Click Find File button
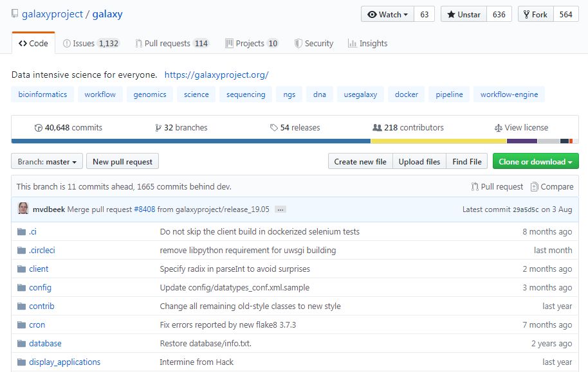The height and width of the screenshot is (372, 588). [467, 161]
